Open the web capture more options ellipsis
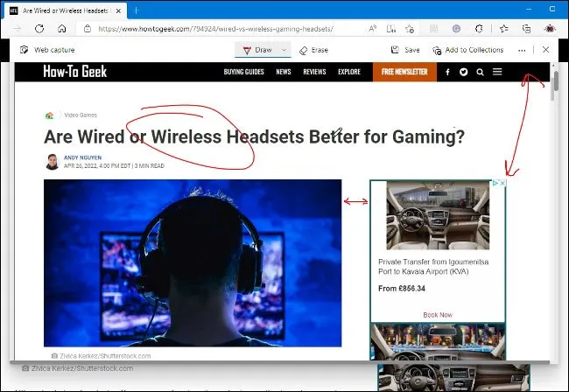 522,50
